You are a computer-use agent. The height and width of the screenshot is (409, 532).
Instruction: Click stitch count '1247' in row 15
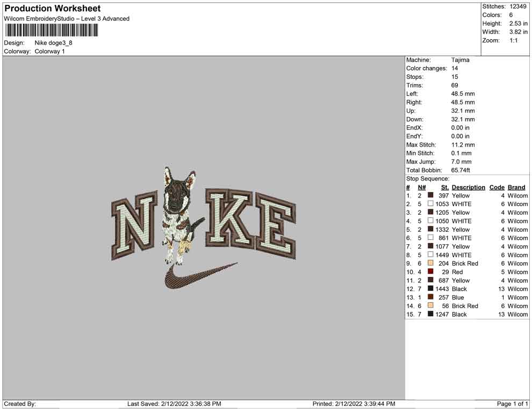[x=442, y=314]
